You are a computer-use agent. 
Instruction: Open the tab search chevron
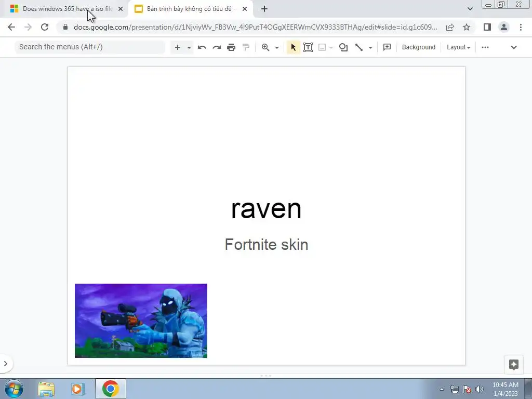(470, 9)
